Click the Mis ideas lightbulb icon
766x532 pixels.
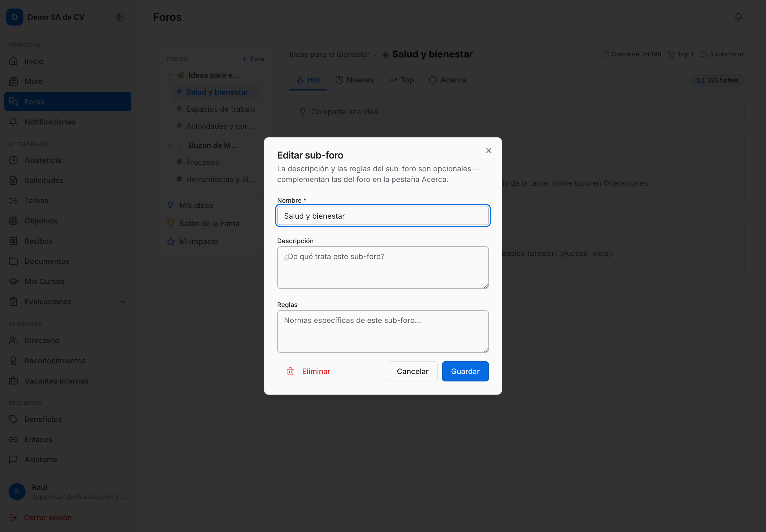[x=171, y=205]
